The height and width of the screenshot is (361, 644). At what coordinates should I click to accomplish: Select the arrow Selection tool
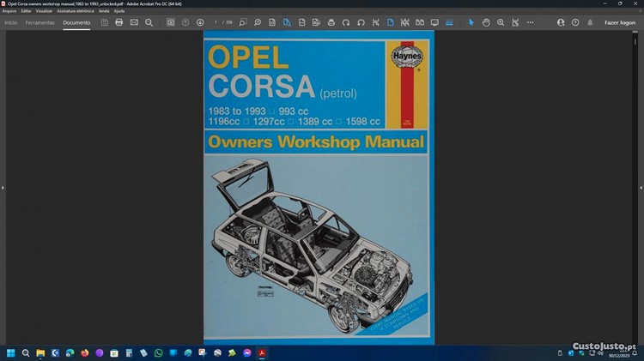471,22
